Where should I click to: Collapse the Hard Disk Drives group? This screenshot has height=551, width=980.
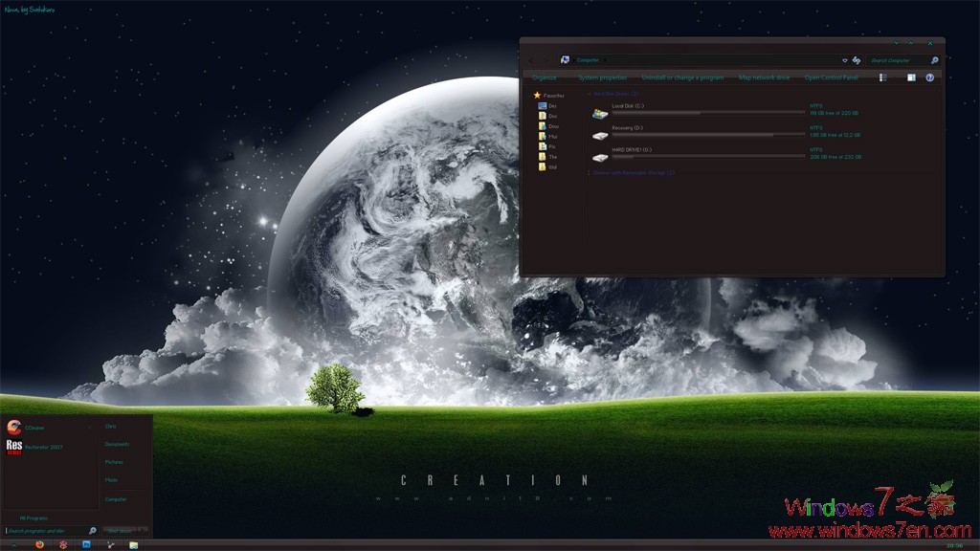(x=590, y=92)
